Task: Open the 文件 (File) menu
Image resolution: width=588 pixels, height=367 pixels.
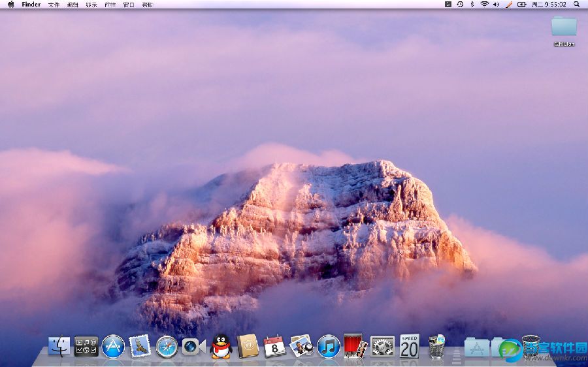Action: tap(54, 5)
